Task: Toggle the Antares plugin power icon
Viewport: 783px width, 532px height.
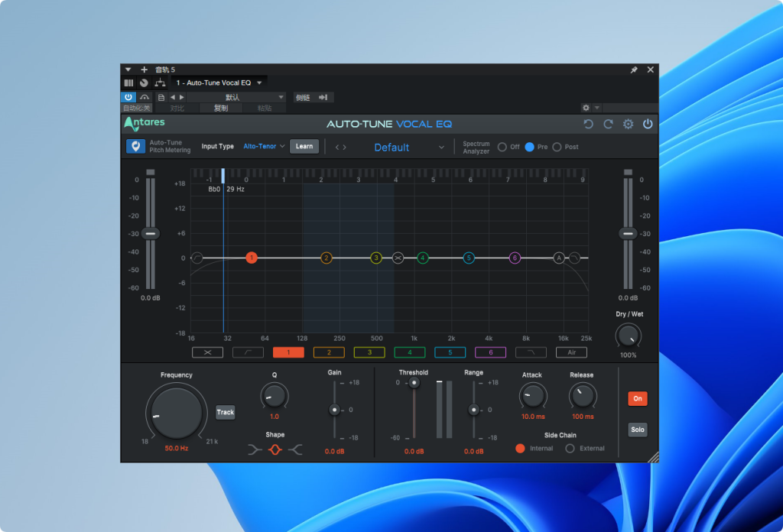Action: point(647,125)
